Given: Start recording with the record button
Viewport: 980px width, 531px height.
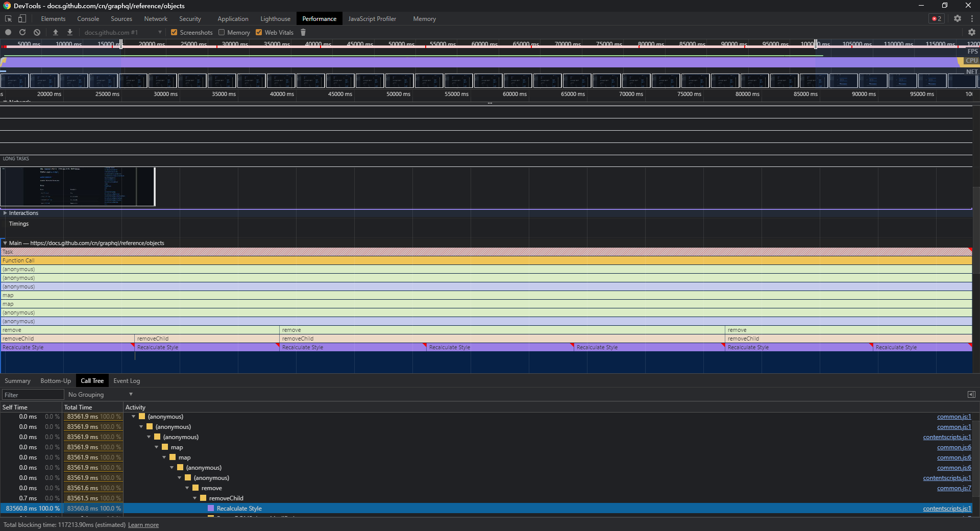Looking at the screenshot, I should click(x=8, y=32).
